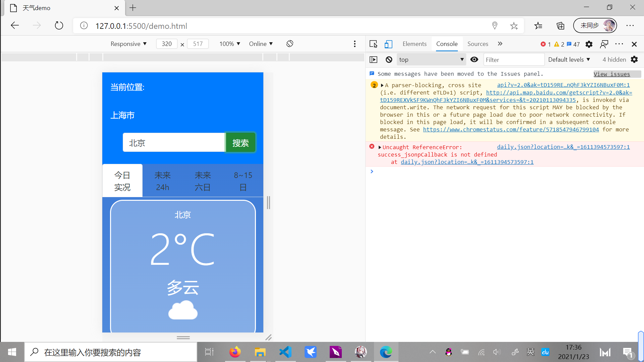Click the View issues link
The width and height of the screenshot is (644, 362).
[x=612, y=74]
